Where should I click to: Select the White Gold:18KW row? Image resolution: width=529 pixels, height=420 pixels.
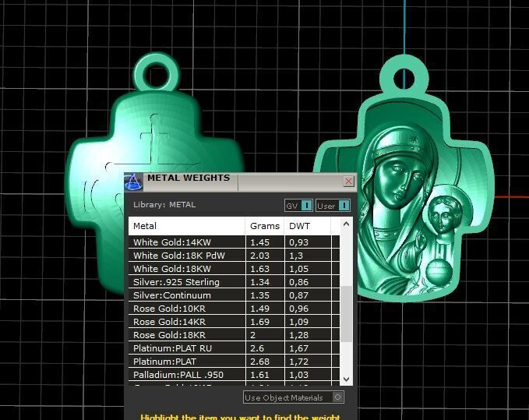[x=234, y=269]
